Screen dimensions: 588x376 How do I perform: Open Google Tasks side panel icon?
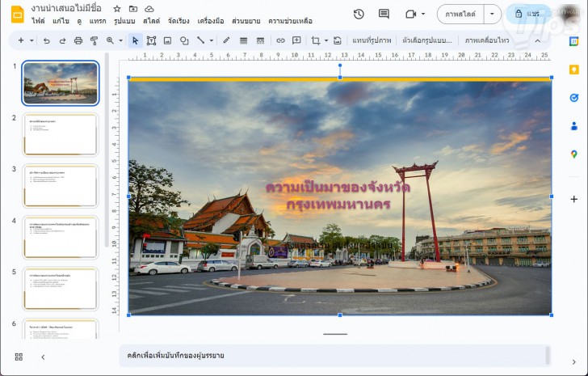(573, 98)
